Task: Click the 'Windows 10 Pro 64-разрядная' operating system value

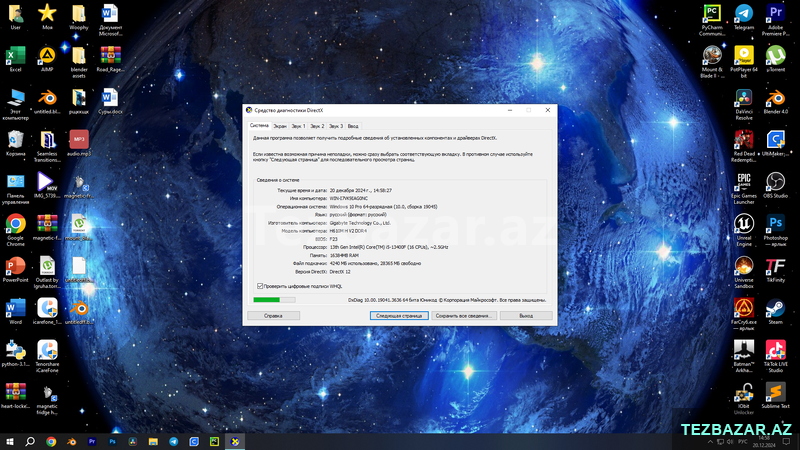Action: point(383,207)
